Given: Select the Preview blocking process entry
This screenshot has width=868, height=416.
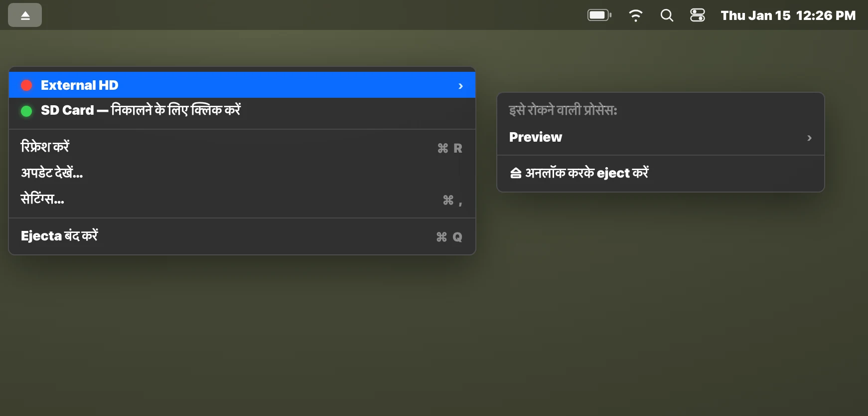Looking at the screenshot, I should 661,137.
